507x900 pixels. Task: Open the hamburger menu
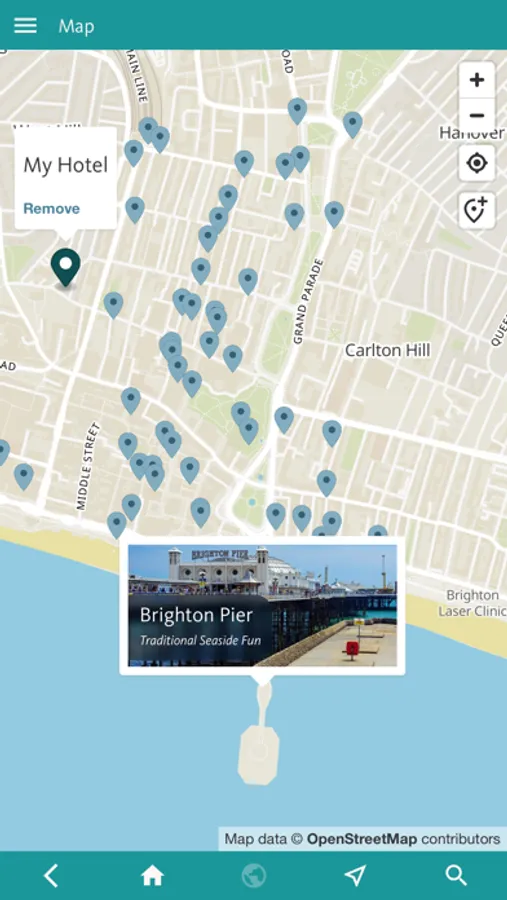25,25
